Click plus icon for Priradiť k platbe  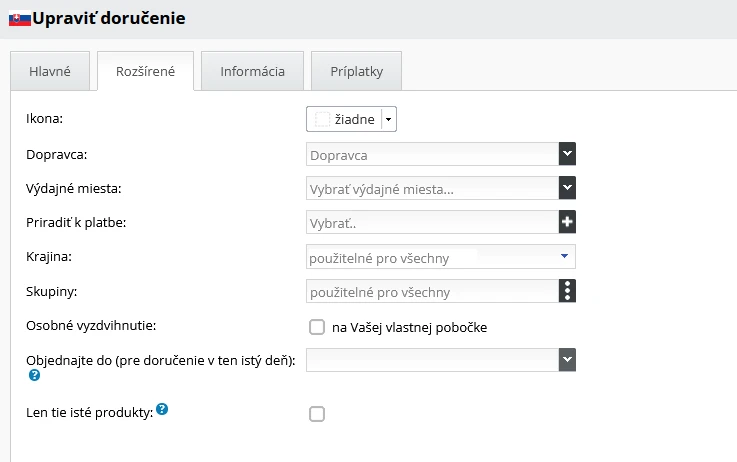pos(567,222)
